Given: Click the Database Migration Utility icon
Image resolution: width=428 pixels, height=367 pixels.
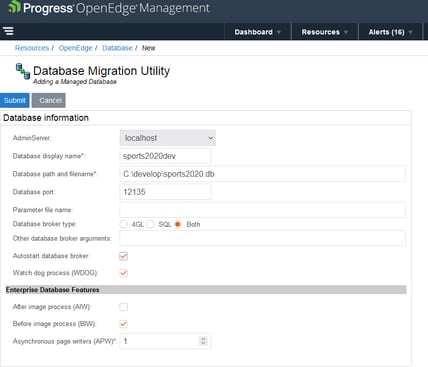Looking at the screenshot, I should point(23,71).
